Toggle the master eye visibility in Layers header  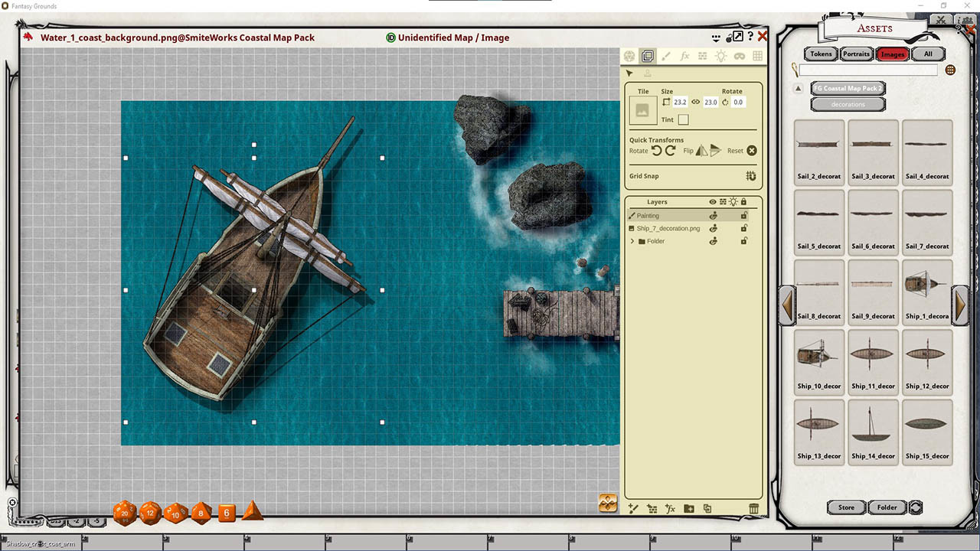pos(712,201)
